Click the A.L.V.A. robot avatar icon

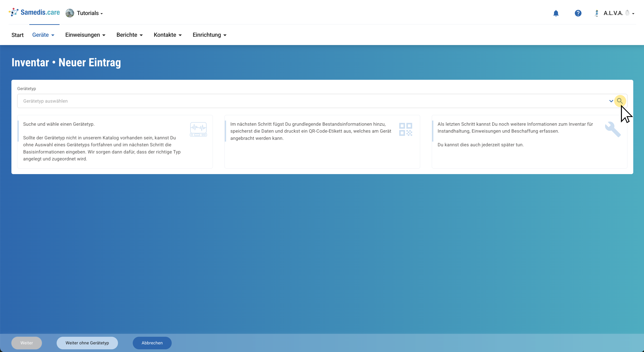click(597, 13)
